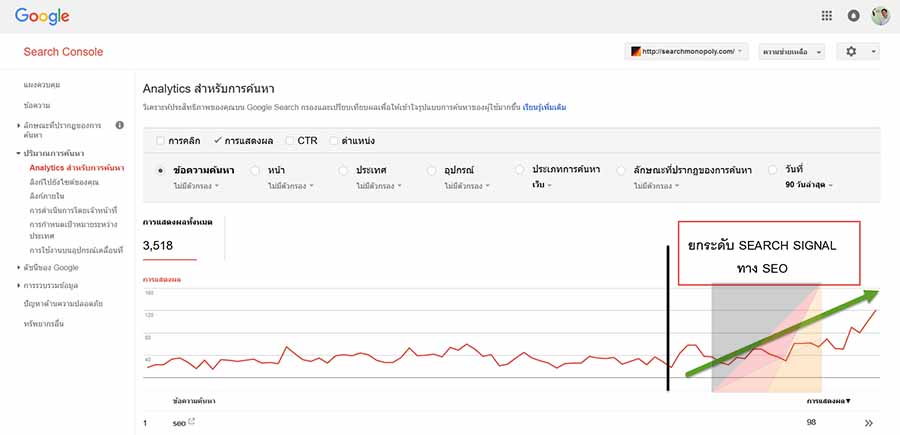Open the ไม่มีตัวกรอง filter under search appearance option
Image resolution: width=900 pixels, height=435 pixels.
[x=657, y=186]
